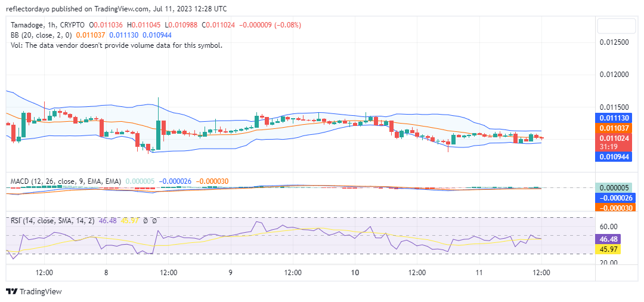Click the empty rounded box above the price axis
The image size is (644, 302).
615,26
